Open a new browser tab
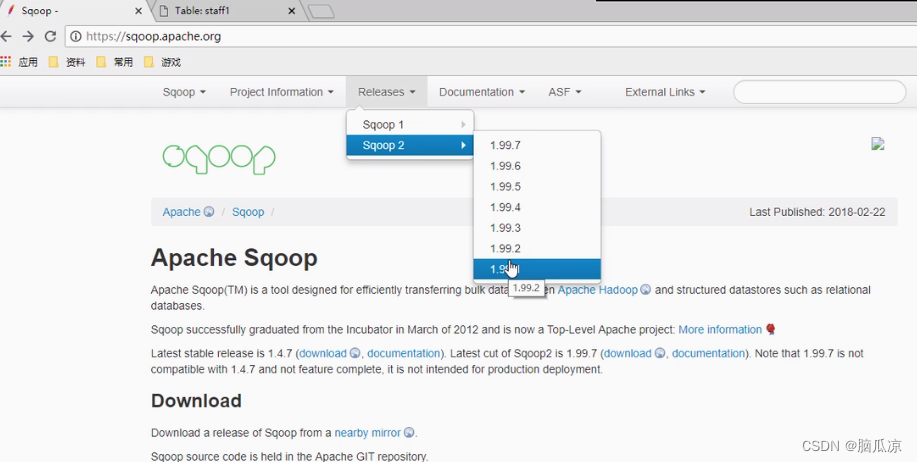917x462 pixels. [x=321, y=11]
